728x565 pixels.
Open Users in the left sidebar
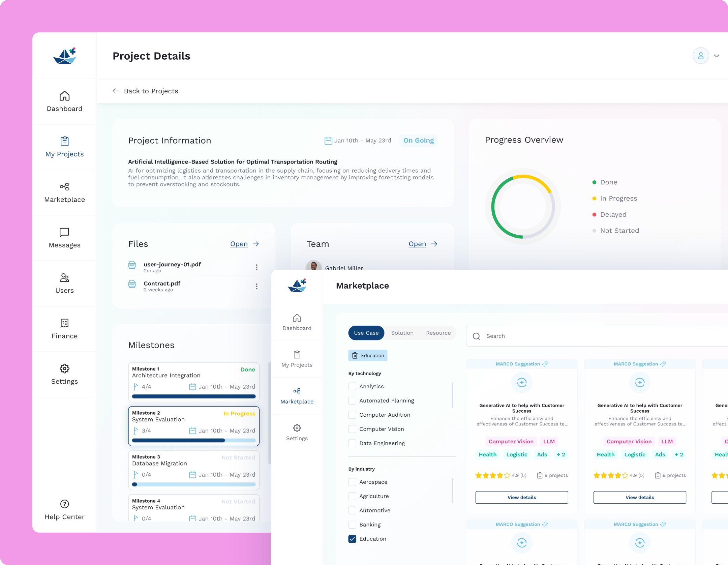point(64,284)
